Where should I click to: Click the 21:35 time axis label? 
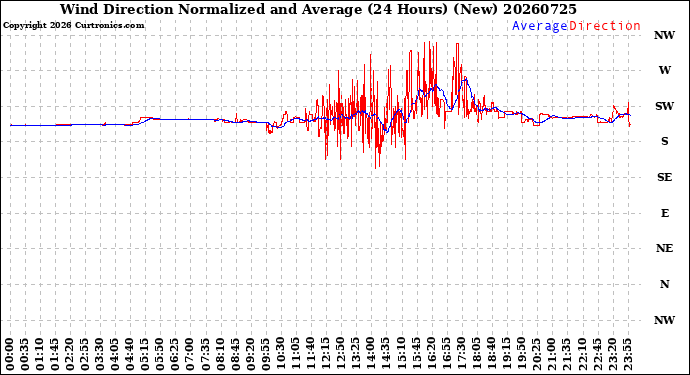tap(566, 354)
